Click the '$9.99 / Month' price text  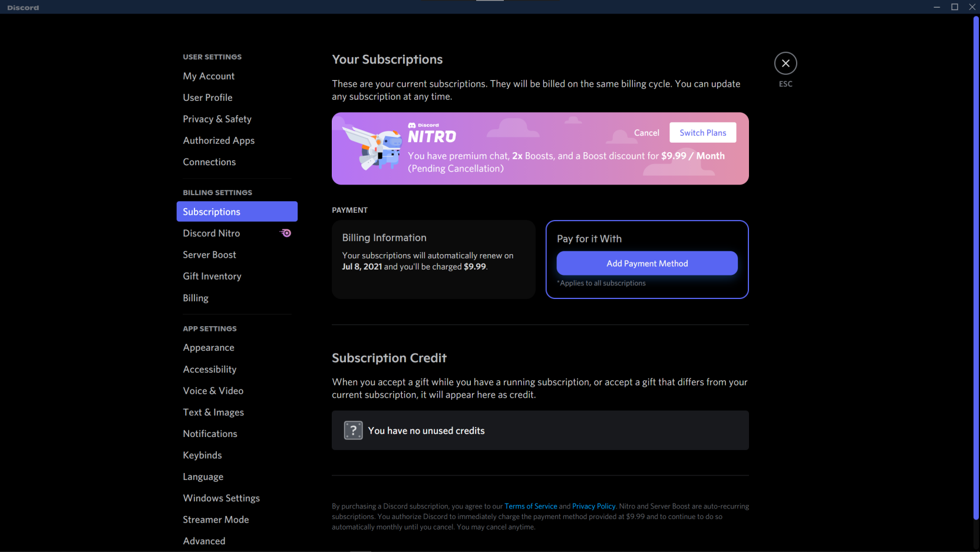pos(693,156)
